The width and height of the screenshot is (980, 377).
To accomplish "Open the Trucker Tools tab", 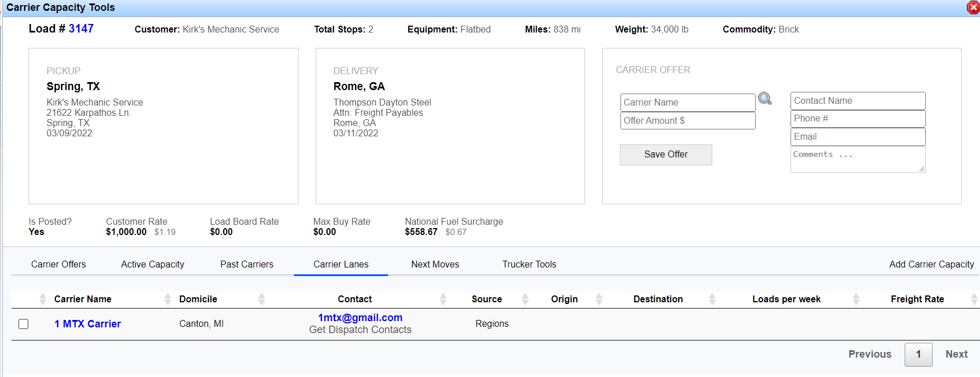I will [529, 264].
